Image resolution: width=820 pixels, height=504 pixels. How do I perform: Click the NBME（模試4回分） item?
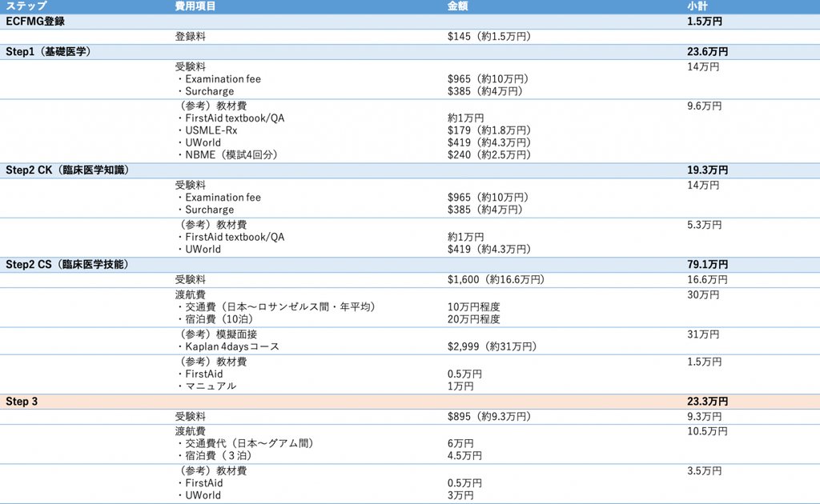tap(226, 155)
